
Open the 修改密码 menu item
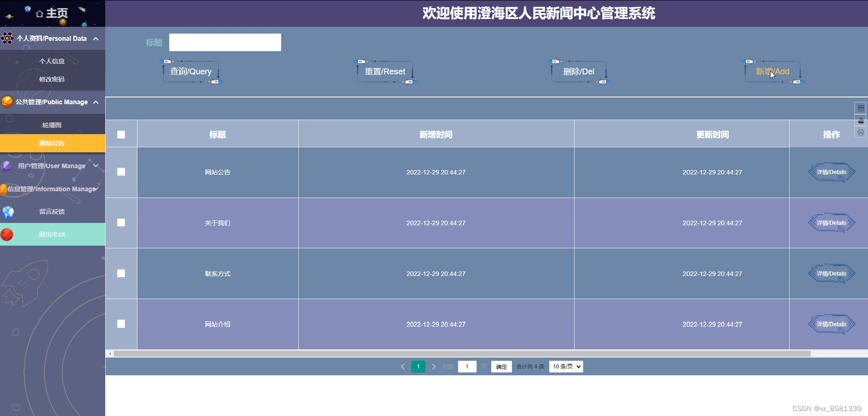52,79
